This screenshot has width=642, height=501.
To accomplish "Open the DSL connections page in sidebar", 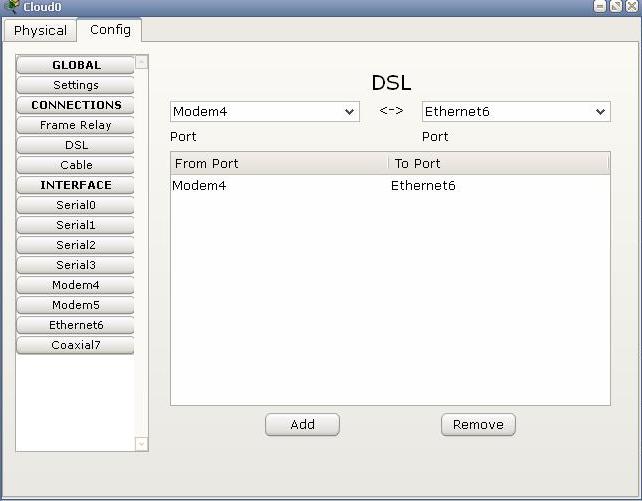I will [75, 145].
